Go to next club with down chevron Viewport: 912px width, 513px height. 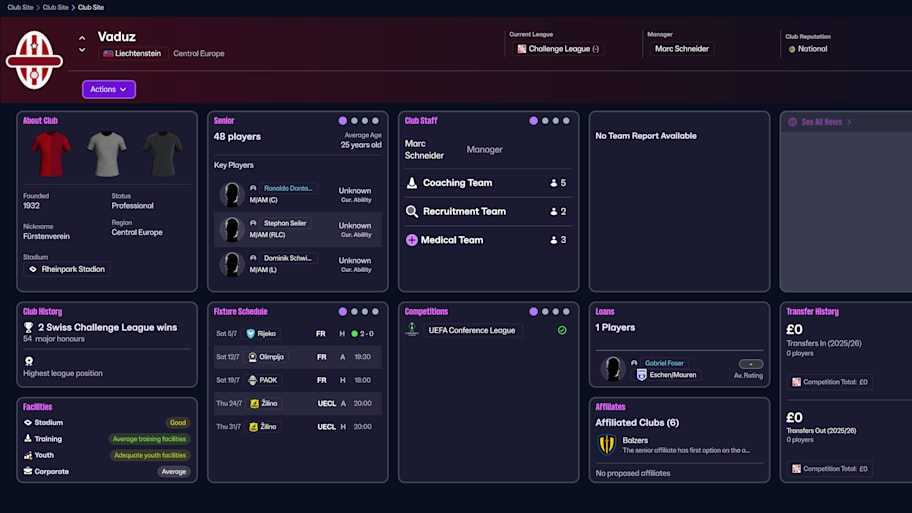[82, 50]
